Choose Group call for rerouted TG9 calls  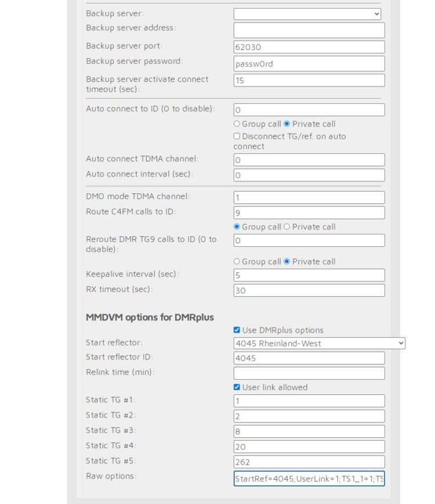coord(237,261)
